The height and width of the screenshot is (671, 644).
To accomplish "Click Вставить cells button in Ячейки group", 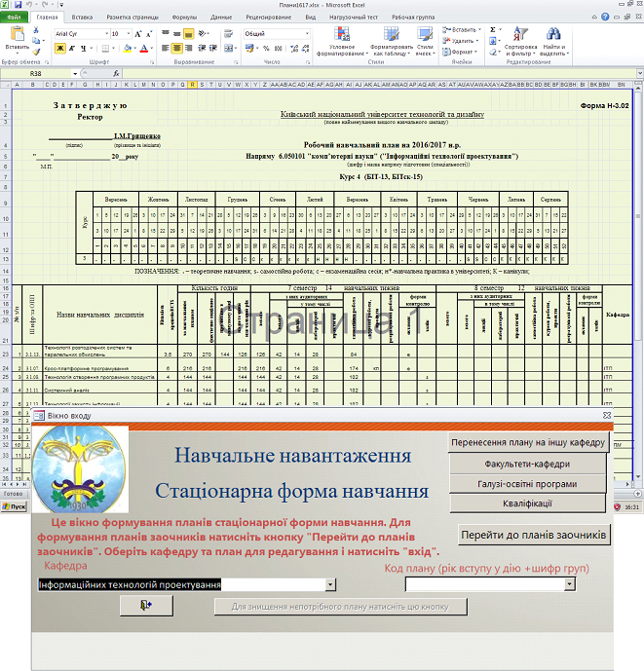I will [462, 30].
